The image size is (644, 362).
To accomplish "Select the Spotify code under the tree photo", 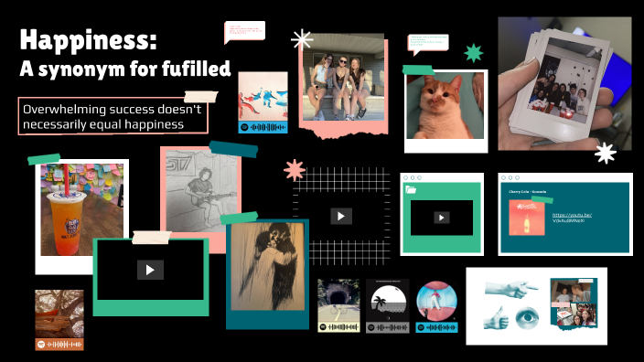I will pos(59,345).
